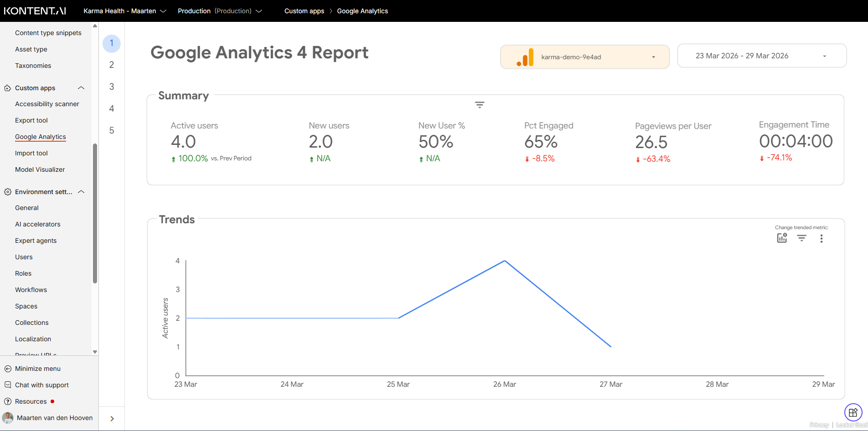Open the Trends three-dot more options menu

tap(821, 238)
